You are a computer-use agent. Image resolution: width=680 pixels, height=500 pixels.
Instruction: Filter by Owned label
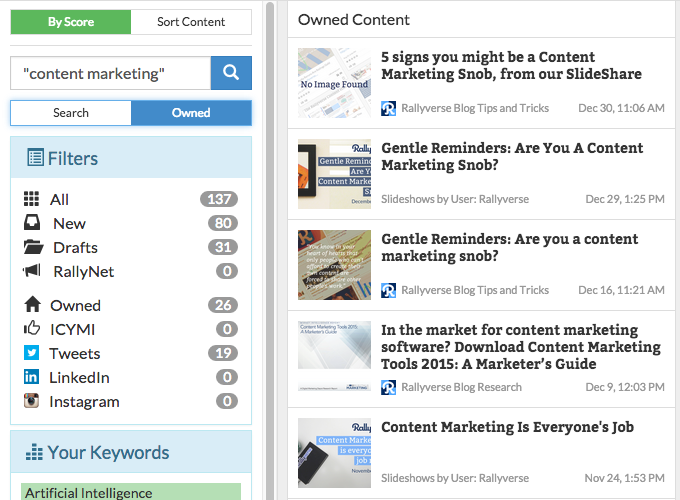click(75, 305)
